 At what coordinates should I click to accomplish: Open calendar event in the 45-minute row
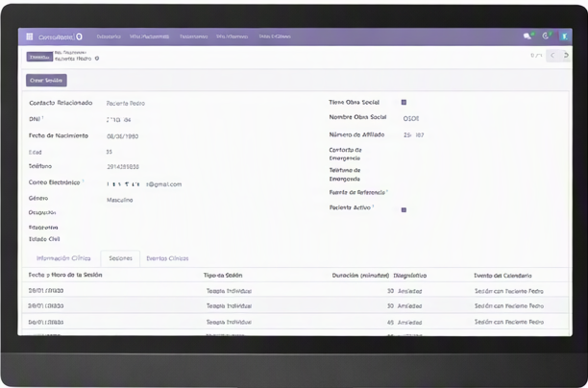(x=509, y=322)
